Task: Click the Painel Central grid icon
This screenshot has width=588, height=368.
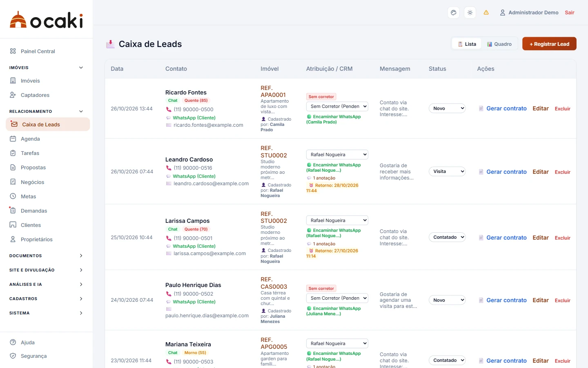Action: pyautogui.click(x=13, y=51)
